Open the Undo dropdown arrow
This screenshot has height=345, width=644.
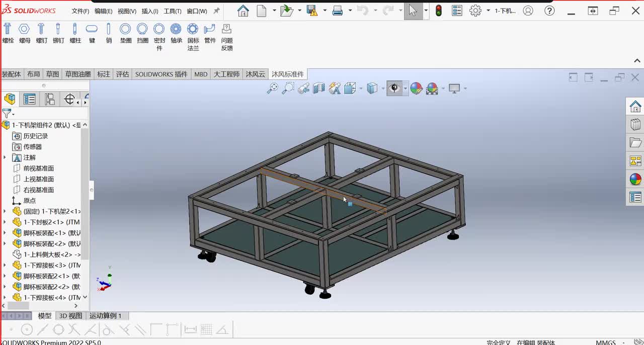(x=375, y=11)
